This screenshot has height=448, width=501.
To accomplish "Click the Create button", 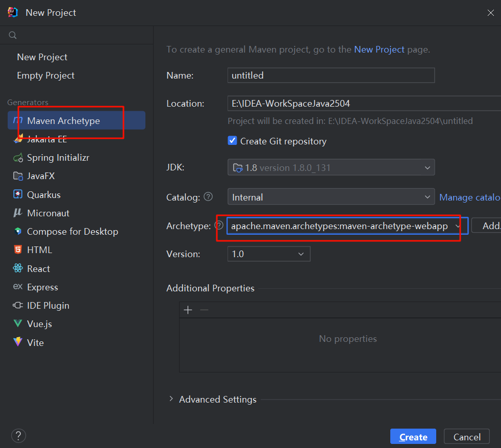I will pyautogui.click(x=413, y=436).
